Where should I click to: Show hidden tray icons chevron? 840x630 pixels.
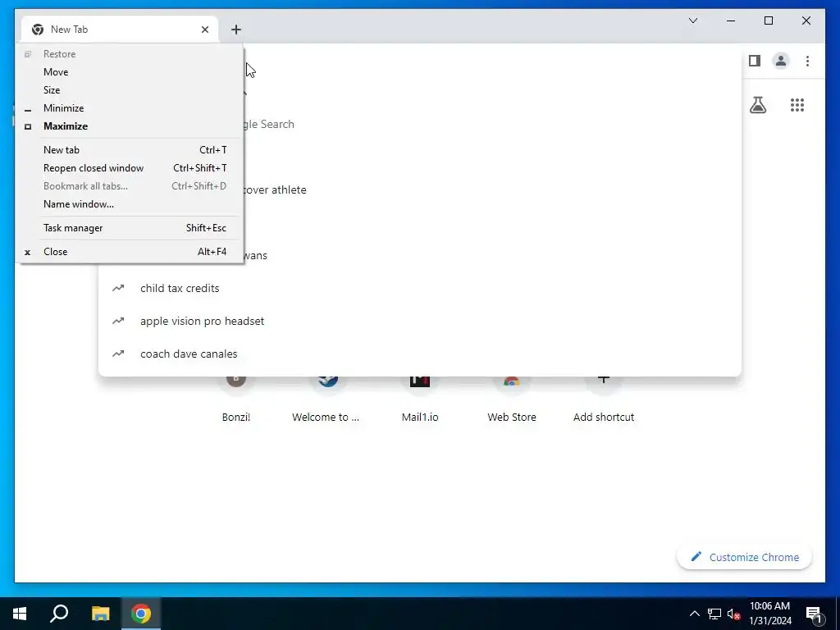694,614
